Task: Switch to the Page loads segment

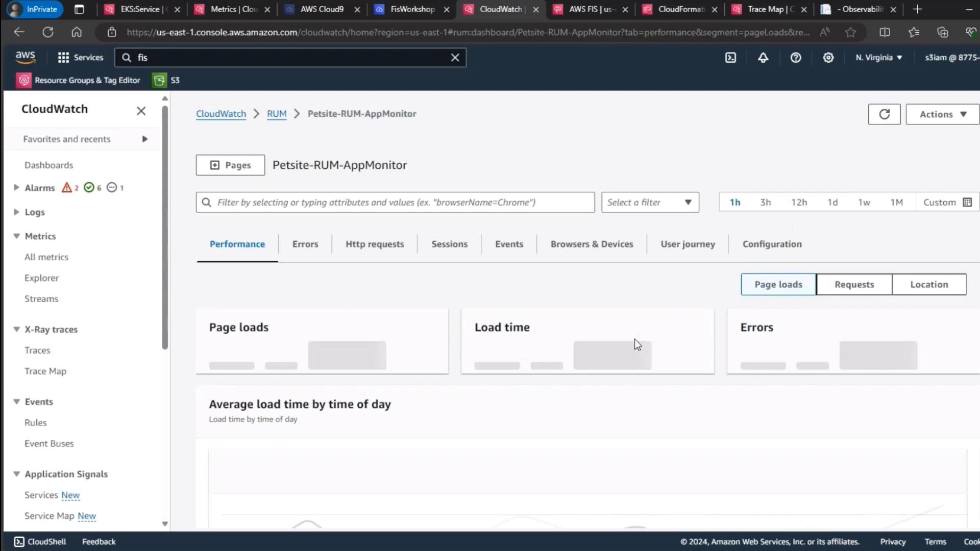Action: (x=778, y=284)
